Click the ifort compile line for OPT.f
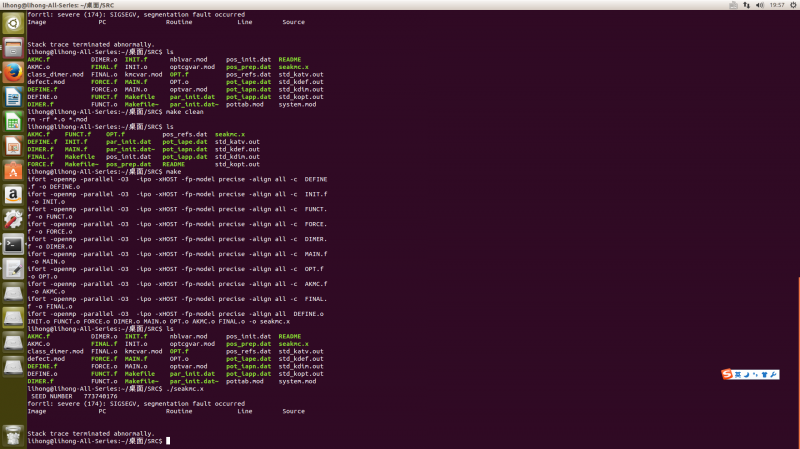This screenshot has width=800, height=449. pos(176,269)
